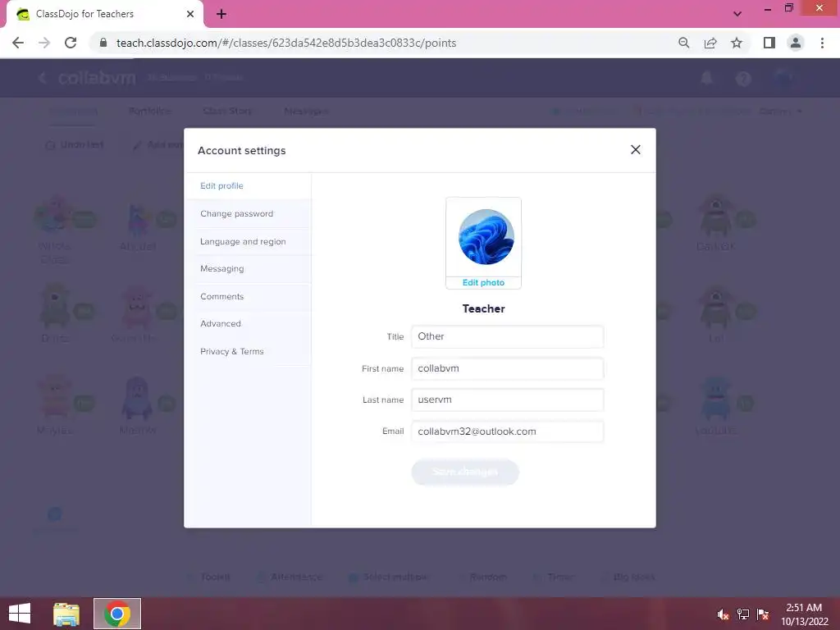840x630 pixels.
Task: Click the Teacher label under photo
Action: [x=483, y=308]
